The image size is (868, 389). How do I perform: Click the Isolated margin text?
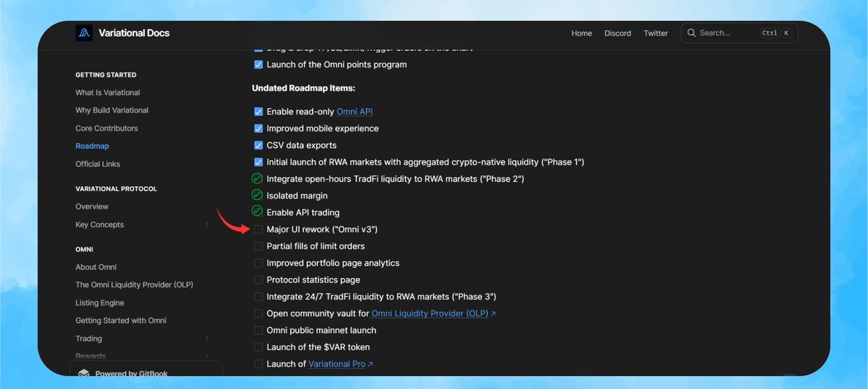point(298,196)
